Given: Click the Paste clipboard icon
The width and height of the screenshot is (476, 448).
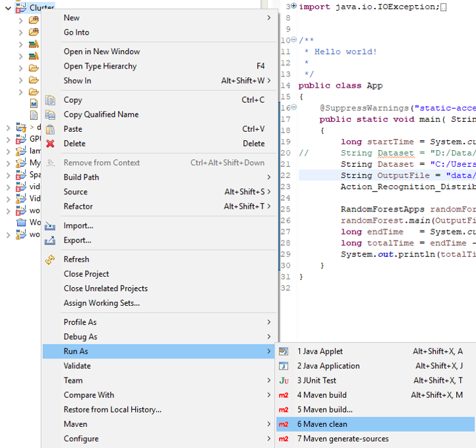Looking at the screenshot, I should tap(50, 129).
